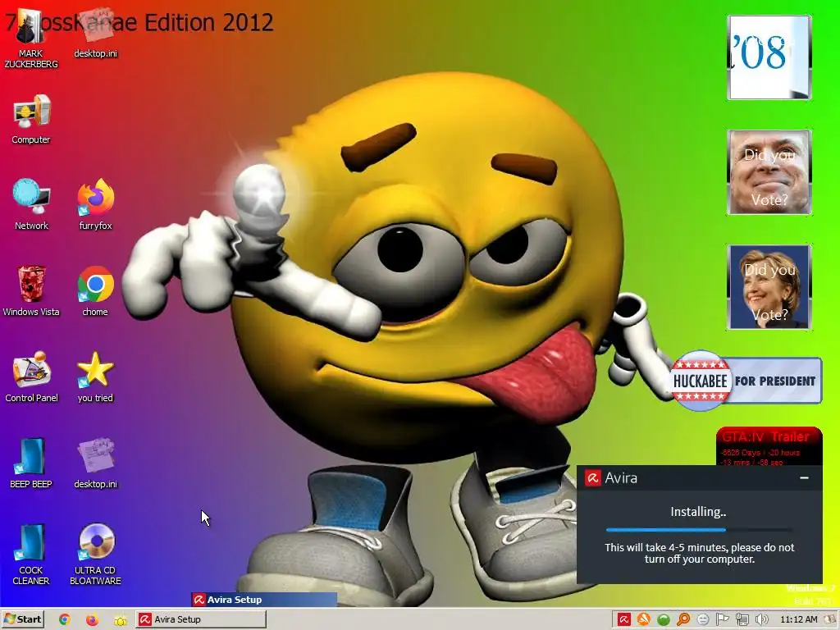Open the Control Panel desktop icon
This screenshot has width=840, height=630.
pyautogui.click(x=31, y=377)
